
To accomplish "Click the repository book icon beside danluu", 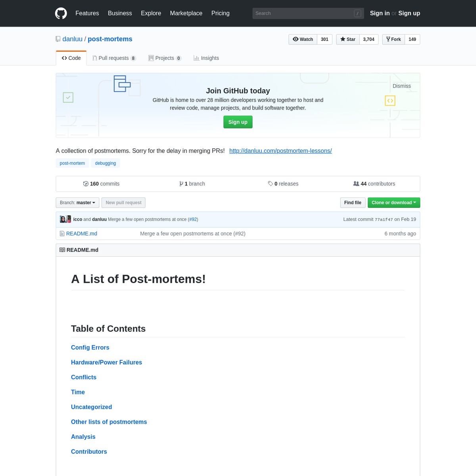I will (58, 39).
